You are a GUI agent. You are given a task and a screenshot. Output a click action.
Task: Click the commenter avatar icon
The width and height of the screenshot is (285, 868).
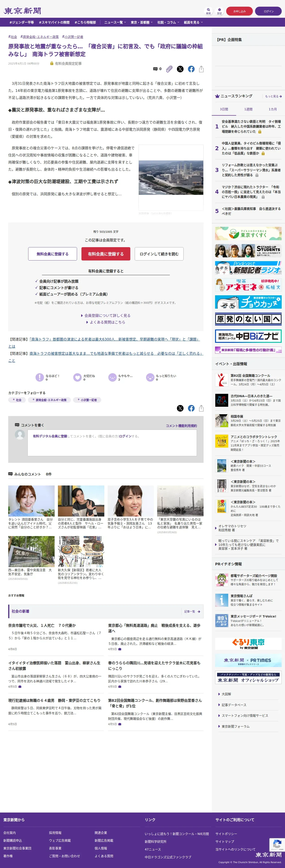tap(20, 434)
